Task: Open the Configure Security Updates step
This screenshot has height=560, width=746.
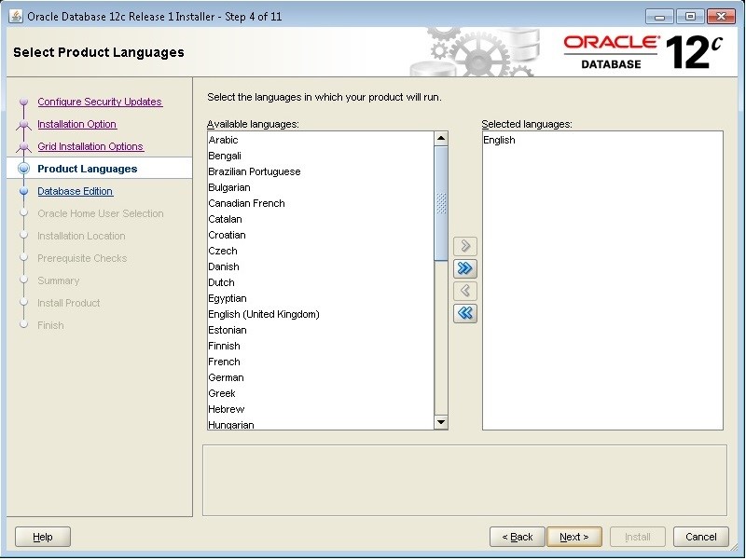Action: pos(100,102)
